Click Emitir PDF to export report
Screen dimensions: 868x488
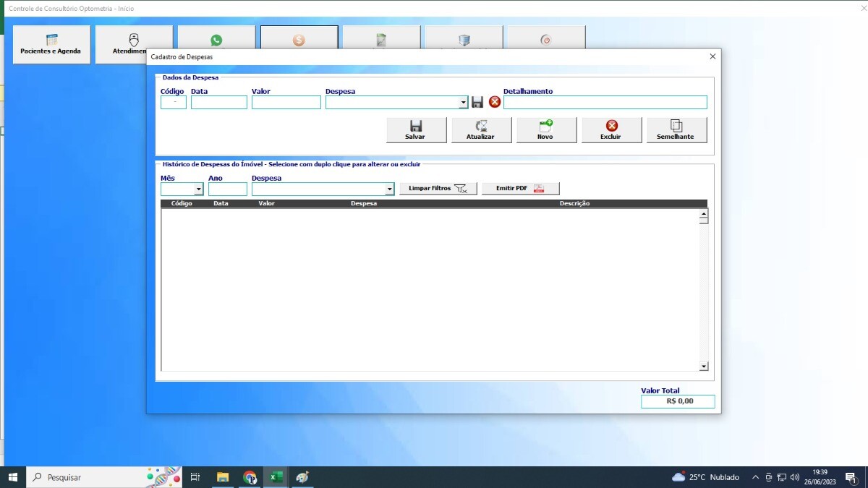[x=520, y=189]
